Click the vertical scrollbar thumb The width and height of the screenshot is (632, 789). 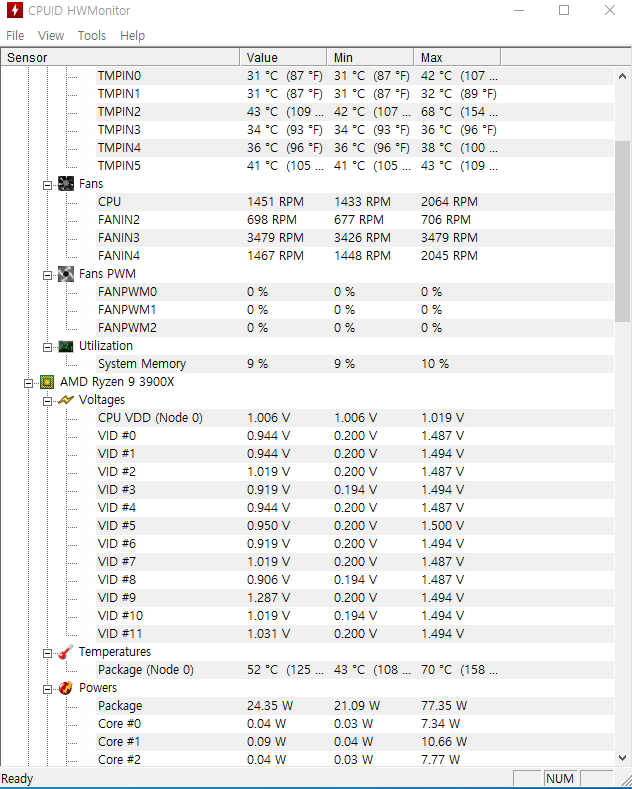pos(622,230)
